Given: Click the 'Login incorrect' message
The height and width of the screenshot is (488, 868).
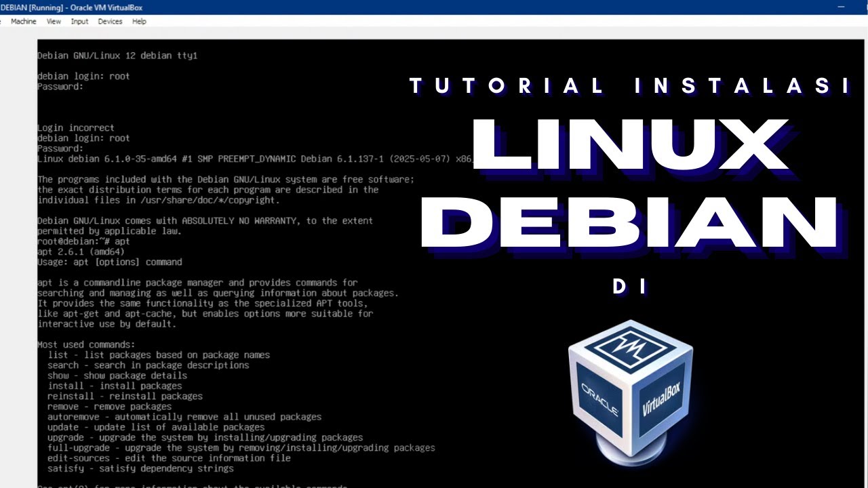Looking at the screenshot, I should (75, 127).
